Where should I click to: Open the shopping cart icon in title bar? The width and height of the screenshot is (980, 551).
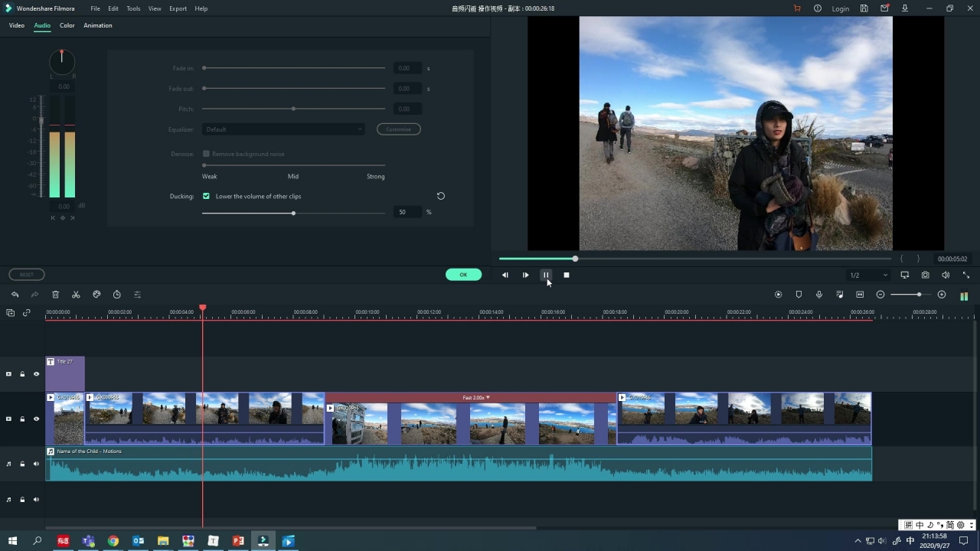click(797, 8)
